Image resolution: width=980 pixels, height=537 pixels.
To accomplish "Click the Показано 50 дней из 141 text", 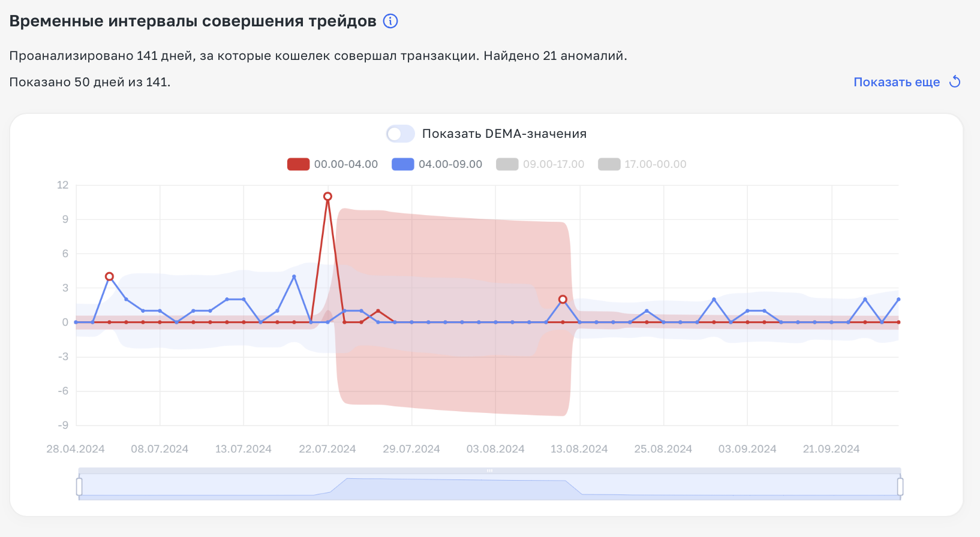I will pyautogui.click(x=90, y=82).
